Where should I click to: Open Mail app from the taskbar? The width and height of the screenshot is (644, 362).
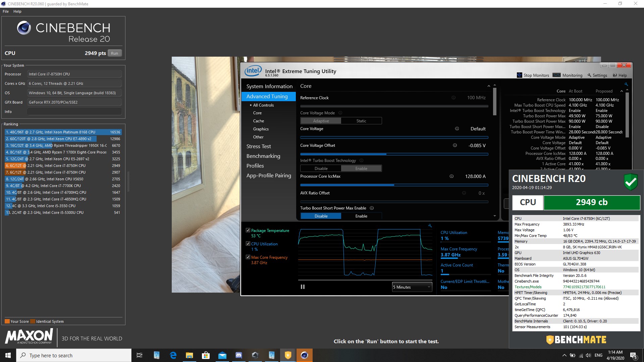[222, 355]
